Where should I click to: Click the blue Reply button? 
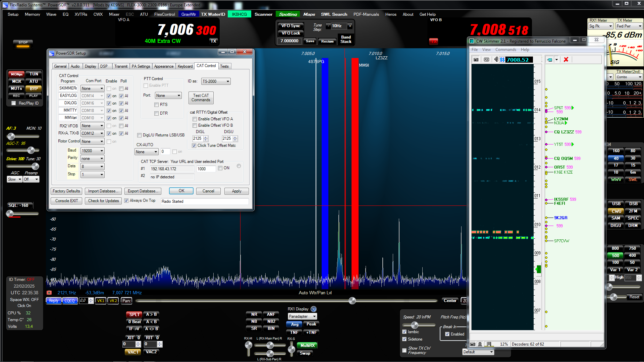54,301
